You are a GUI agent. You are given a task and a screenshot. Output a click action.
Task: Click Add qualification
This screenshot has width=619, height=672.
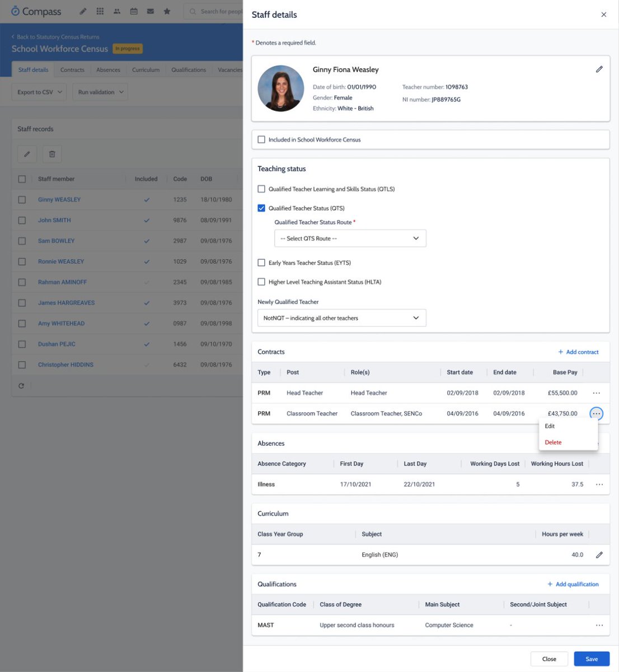(573, 584)
